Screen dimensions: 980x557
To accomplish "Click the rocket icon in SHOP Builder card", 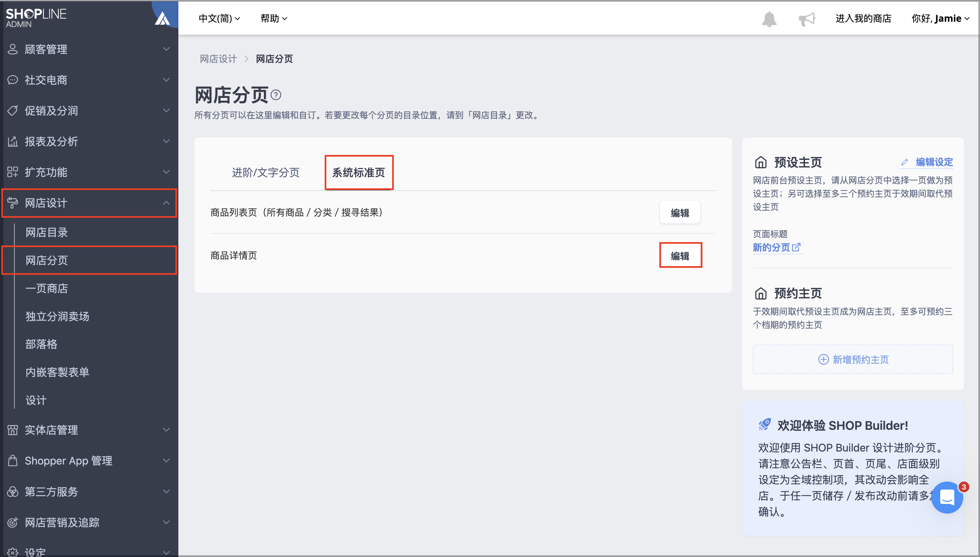I will 765,425.
